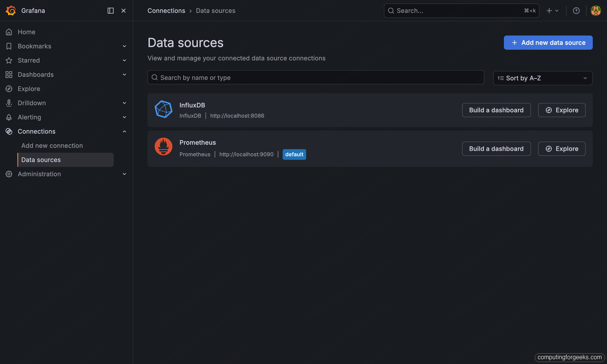Click the Administration gear icon
Viewport: 607px width, 364px height.
click(x=9, y=174)
